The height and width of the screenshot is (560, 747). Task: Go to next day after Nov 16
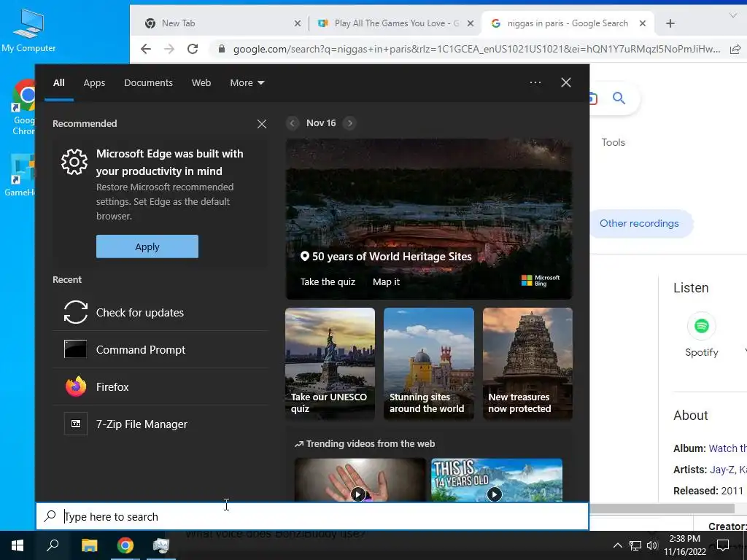pyautogui.click(x=349, y=122)
